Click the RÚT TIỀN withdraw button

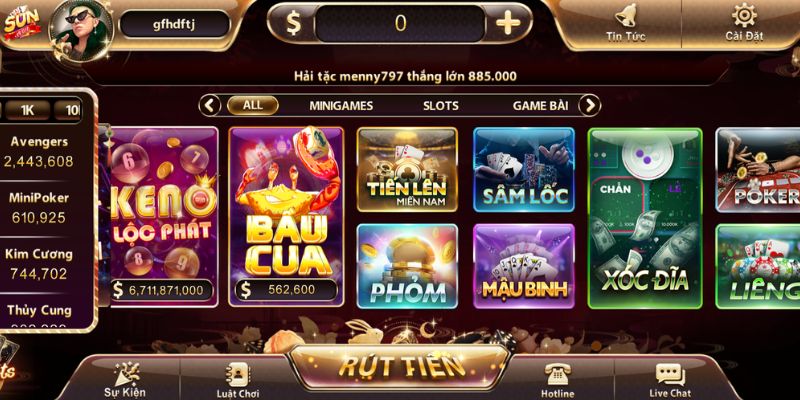(399, 366)
